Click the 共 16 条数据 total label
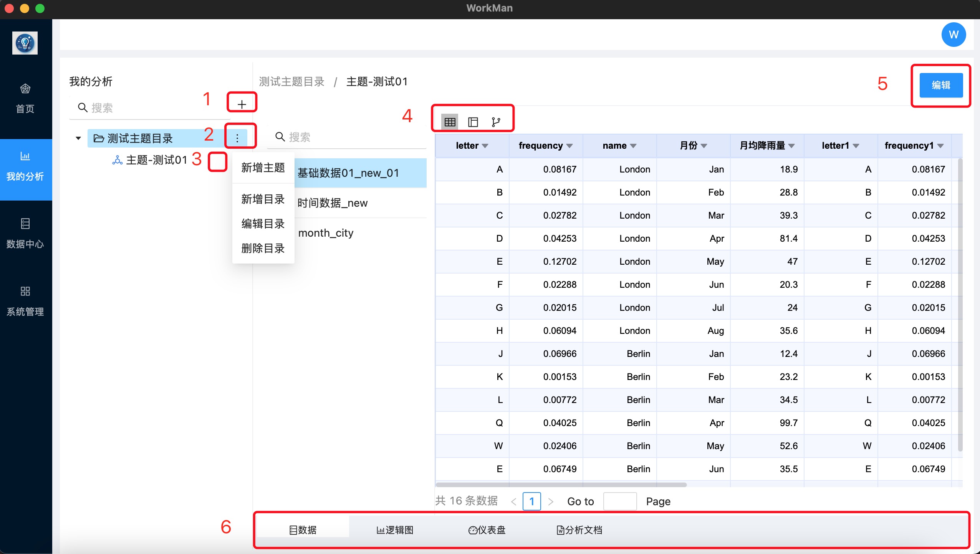 click(x=466, y=501)
